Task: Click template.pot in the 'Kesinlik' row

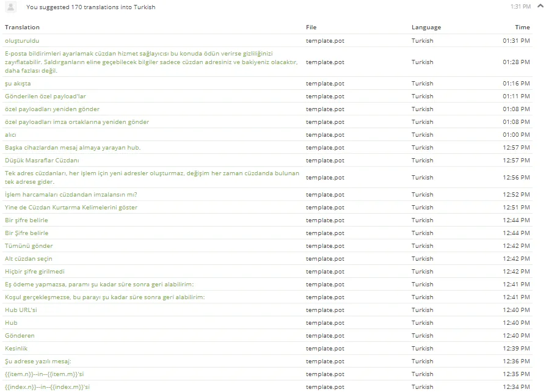Action: pyautogui.click(x=326, y=349)
